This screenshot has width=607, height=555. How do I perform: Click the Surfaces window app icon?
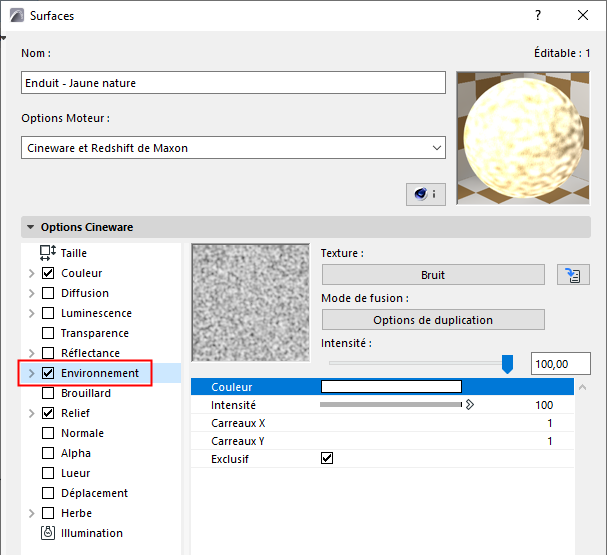(x=17, y=15)
